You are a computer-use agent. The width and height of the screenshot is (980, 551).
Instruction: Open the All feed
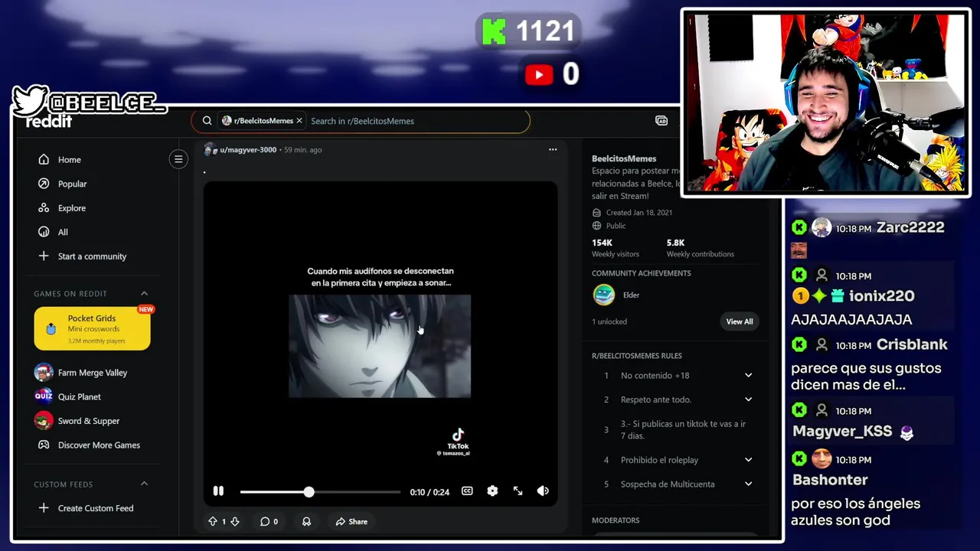click(63, 232)
